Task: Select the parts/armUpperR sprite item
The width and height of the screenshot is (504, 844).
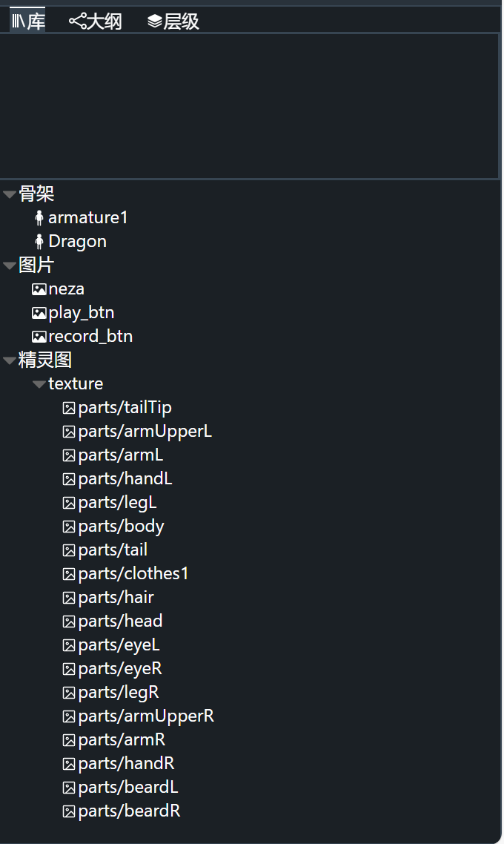Action: coord(139,716)
